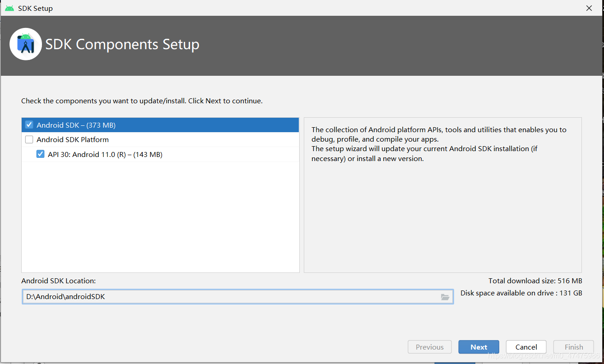The width and height of the screenshot is (604, 364).
Task: Click the Finish button
Action: coord(573,347)
